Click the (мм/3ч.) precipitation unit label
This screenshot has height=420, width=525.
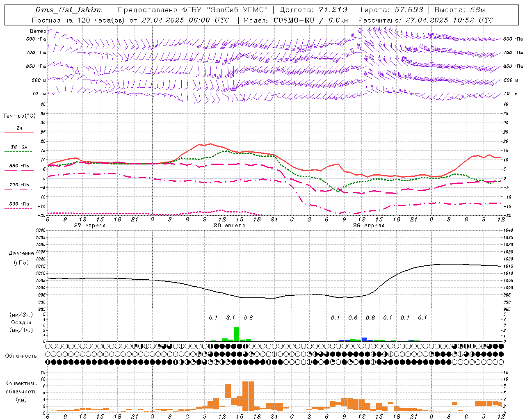(x=21, y=315)
